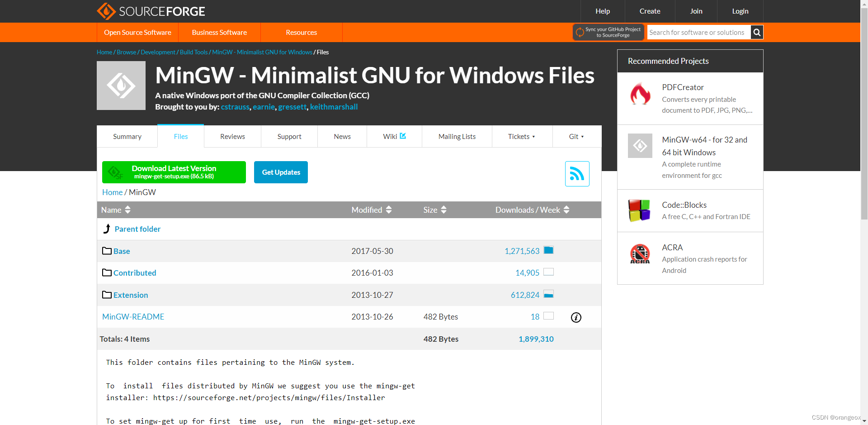Viewport: 868px width, 425px height.
Task: Click the Base folder icon
Action: pyautogui.click(x=107, y=251)
